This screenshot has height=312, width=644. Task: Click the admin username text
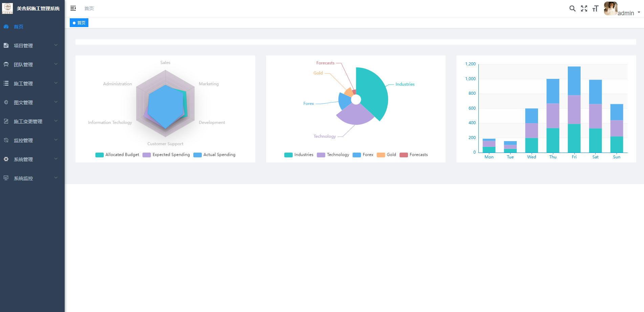coord(626,13)
